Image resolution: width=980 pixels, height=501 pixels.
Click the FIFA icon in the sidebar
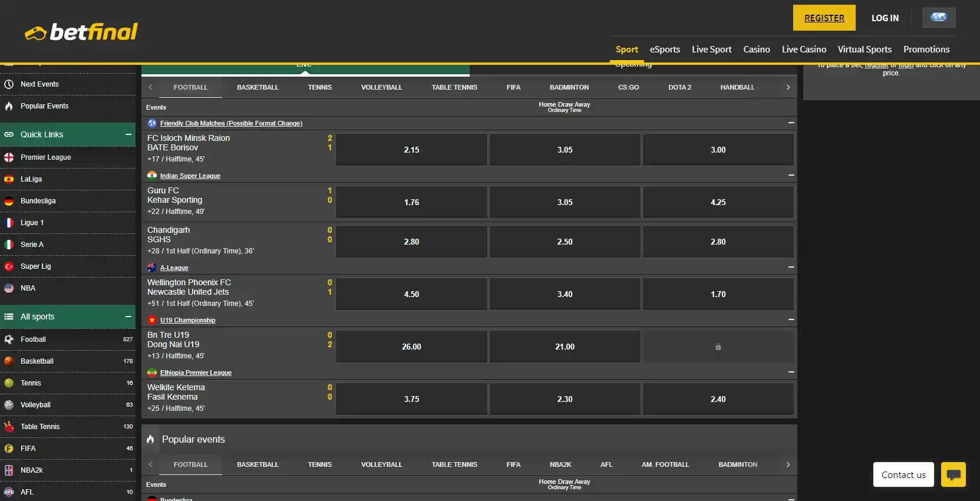pos(9,449)
